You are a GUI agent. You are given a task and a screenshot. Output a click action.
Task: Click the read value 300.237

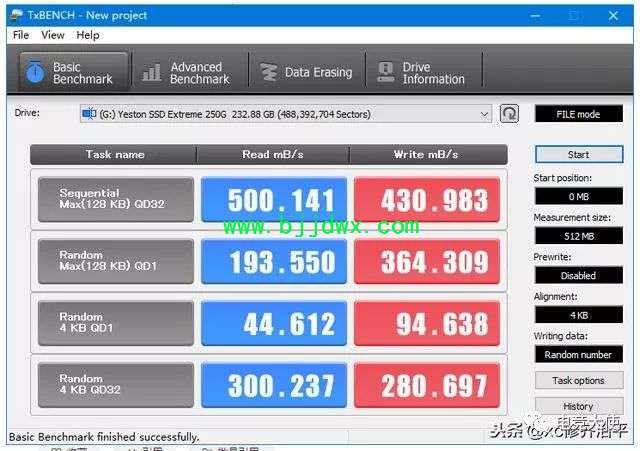(274, 385)
